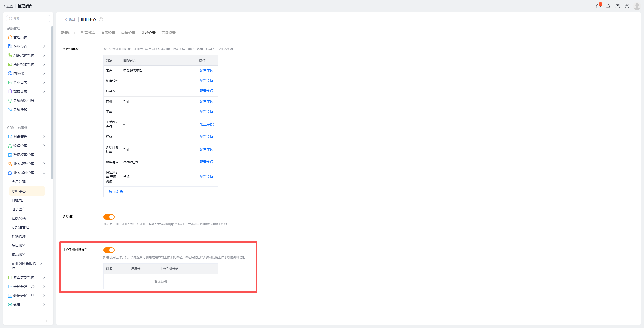Click the 数据维护工具 bar chart icon
Screen dimensions: 644x328
(x=10, y=296)
